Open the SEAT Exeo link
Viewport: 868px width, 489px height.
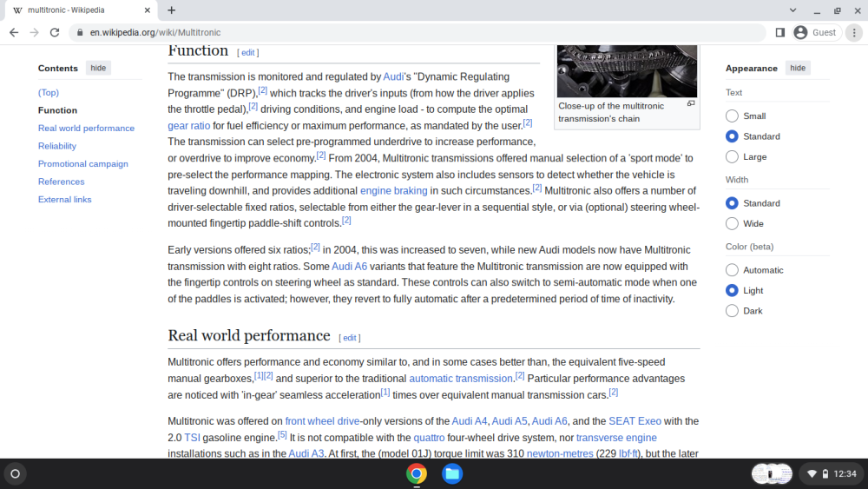coord(635,421)
